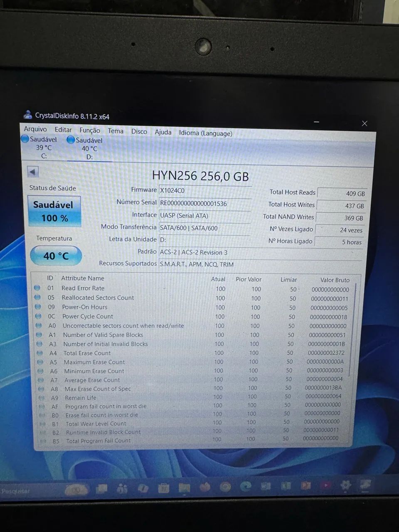This screenshot has width=399, height=532.
Task: Click raw value 000000002372 of Total Erase Count
Action: pyautogui.click(x=326, y=353)
